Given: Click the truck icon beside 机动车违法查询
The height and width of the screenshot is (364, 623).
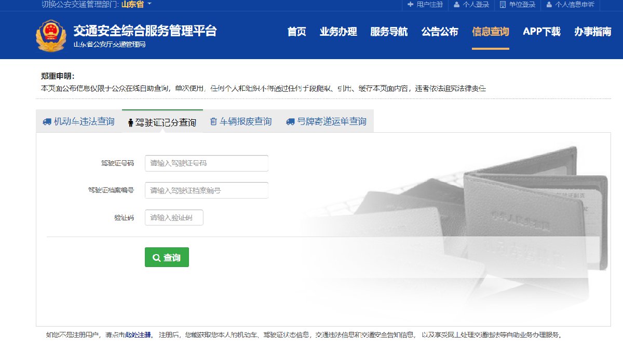Looking at the screenshot, I should coord(47,122).
